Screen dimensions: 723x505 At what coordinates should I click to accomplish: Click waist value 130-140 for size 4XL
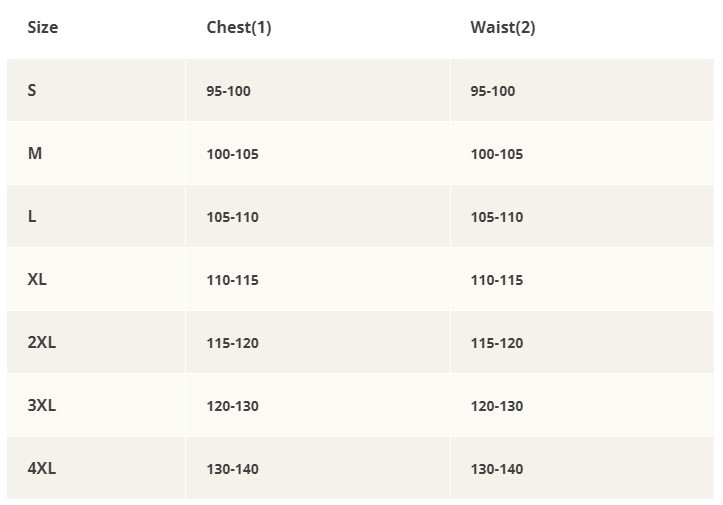point(497,469)
